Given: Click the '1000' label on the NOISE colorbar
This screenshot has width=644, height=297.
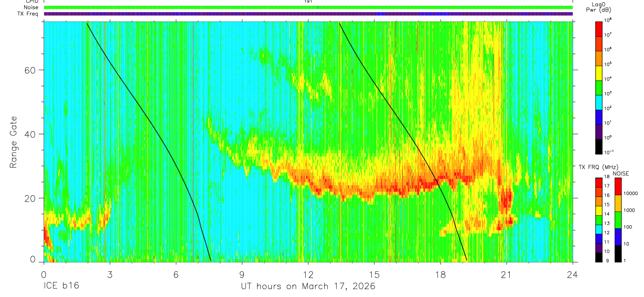Looking at the screenshot, I should coord(629,210).
